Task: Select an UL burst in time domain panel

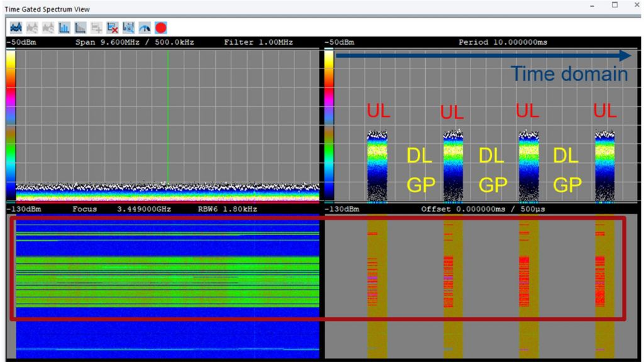Action: click(x=377, y=160)
